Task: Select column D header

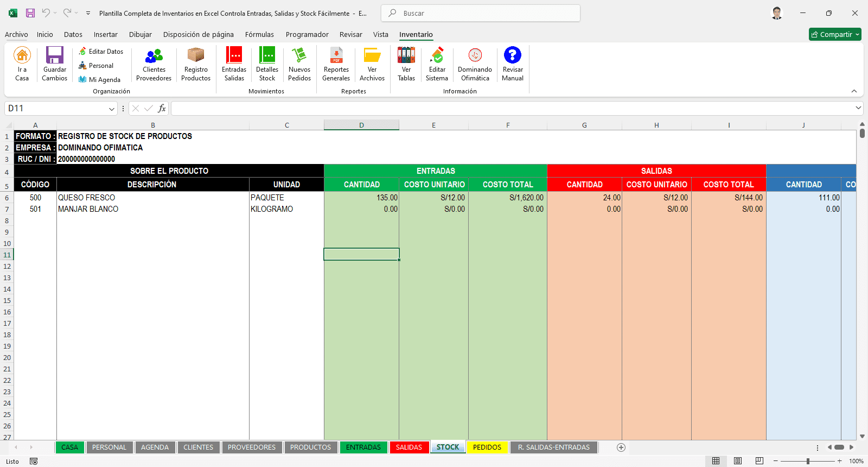Action: 361,125
